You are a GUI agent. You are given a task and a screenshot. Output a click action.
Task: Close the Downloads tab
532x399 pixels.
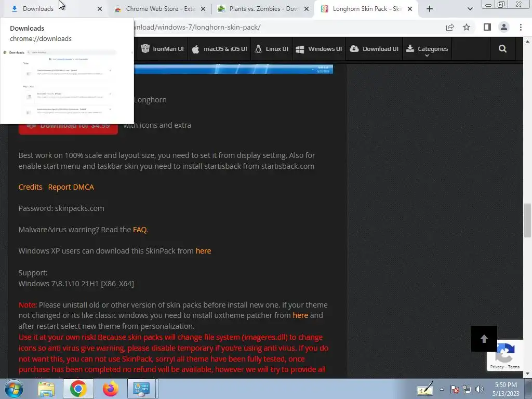[x=100, y=9]
